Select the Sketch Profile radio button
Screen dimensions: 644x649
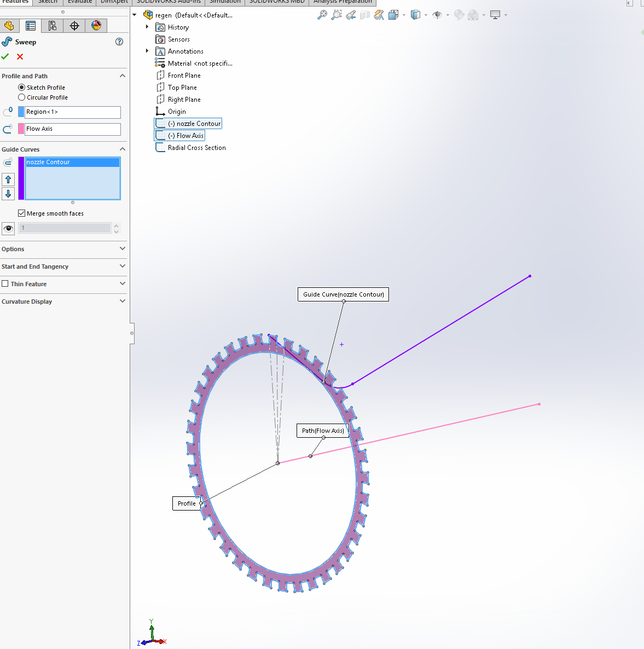click(21, 87)
